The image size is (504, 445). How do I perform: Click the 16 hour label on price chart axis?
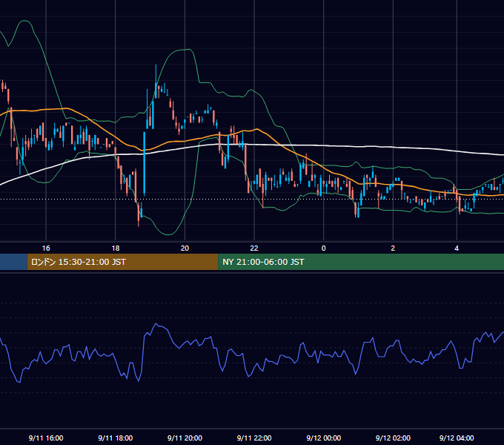click(x=46, y=248)
